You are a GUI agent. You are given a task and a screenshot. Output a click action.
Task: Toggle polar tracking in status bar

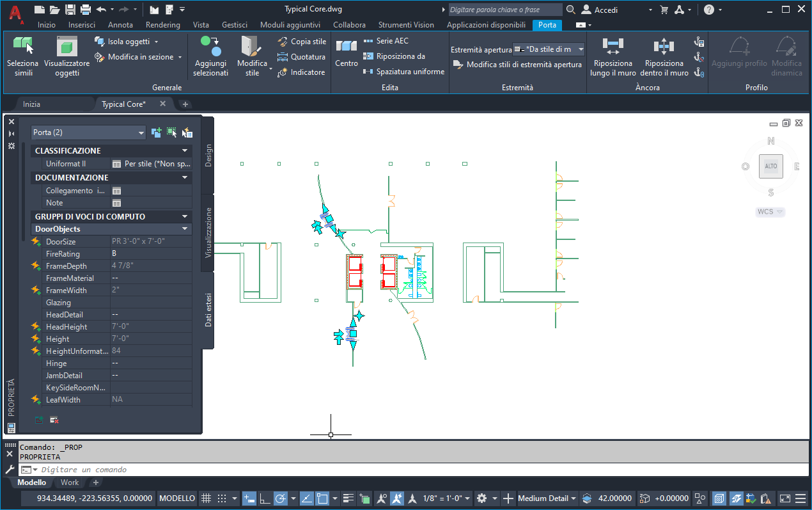(280, 498)
